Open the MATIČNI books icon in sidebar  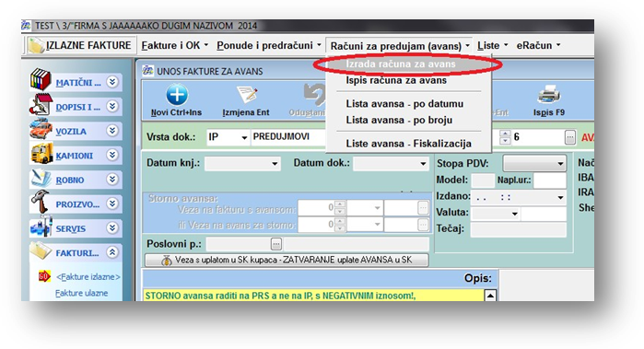tap(41, 80)
